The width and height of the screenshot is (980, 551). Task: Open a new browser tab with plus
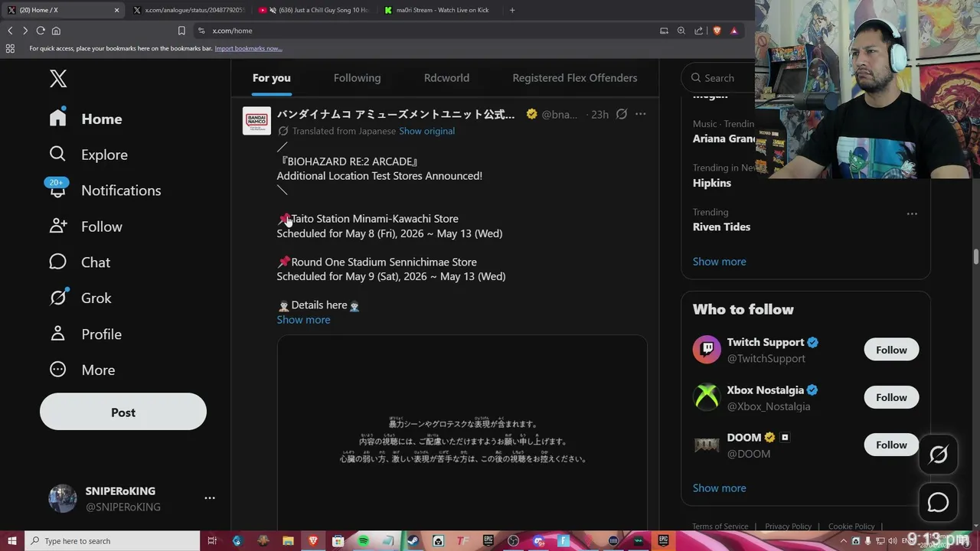[x=512, y=10]
